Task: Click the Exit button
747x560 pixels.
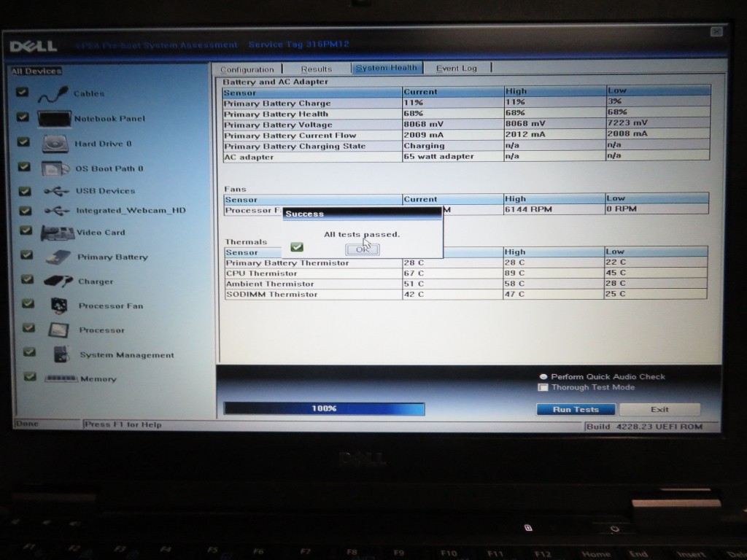Action: tap(659, 410)
